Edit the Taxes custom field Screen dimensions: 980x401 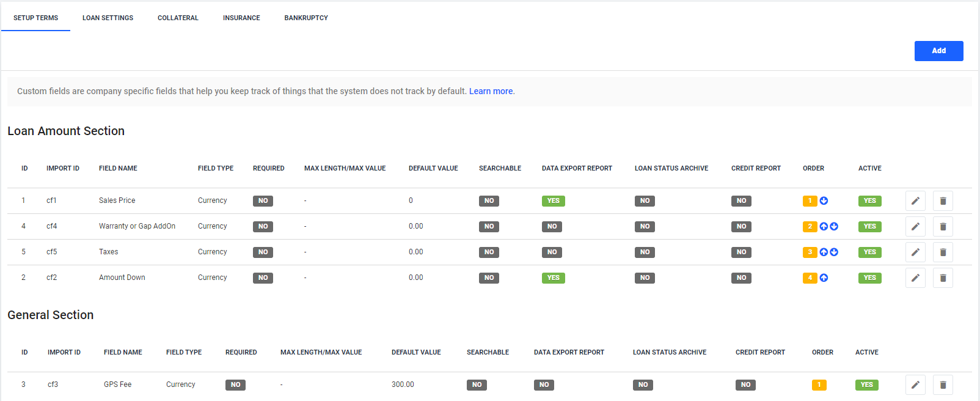click(x=915, y=252)
